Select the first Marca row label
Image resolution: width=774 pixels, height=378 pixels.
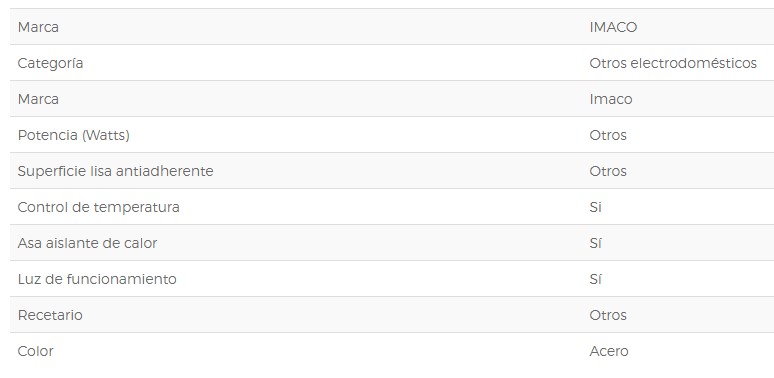38,27
